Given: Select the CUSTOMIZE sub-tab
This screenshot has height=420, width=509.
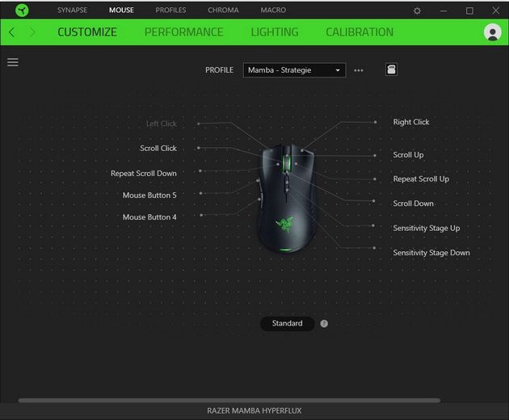Looking at the screenshot, I should [x=87, y=32].
